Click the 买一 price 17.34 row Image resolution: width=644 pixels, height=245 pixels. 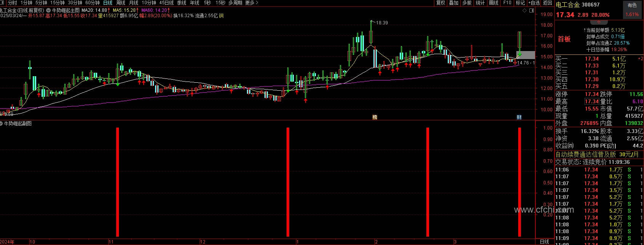click(x=599, y=59)
